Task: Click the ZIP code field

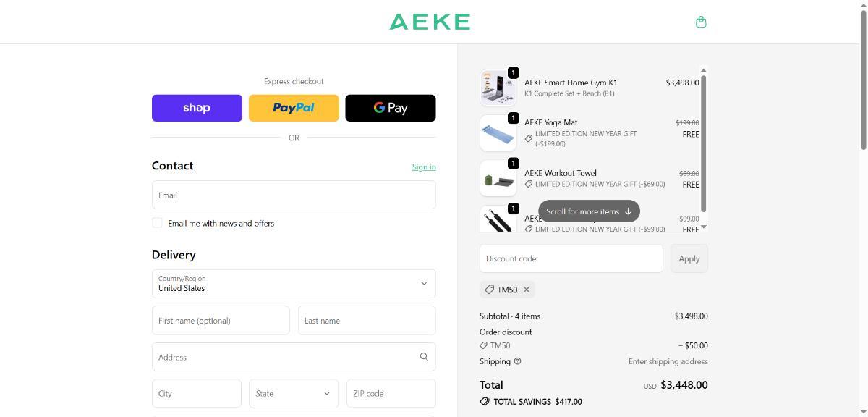Action: pos(391,394)
